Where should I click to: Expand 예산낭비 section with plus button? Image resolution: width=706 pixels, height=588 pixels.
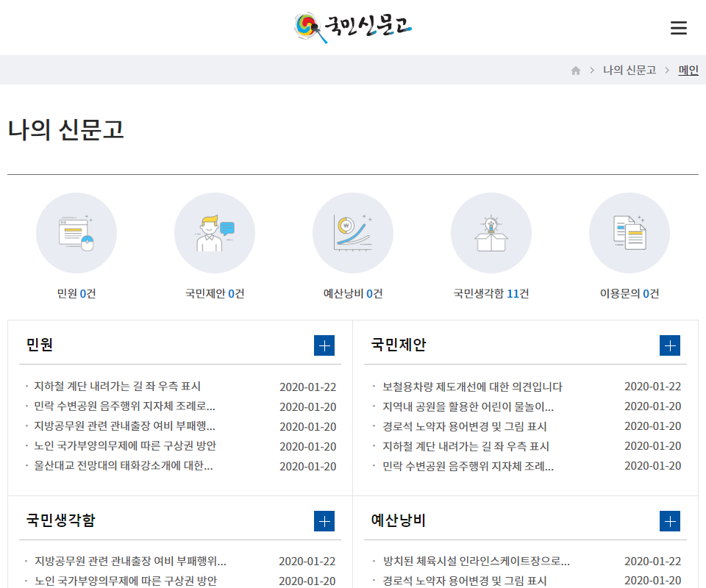click(670, 521)
